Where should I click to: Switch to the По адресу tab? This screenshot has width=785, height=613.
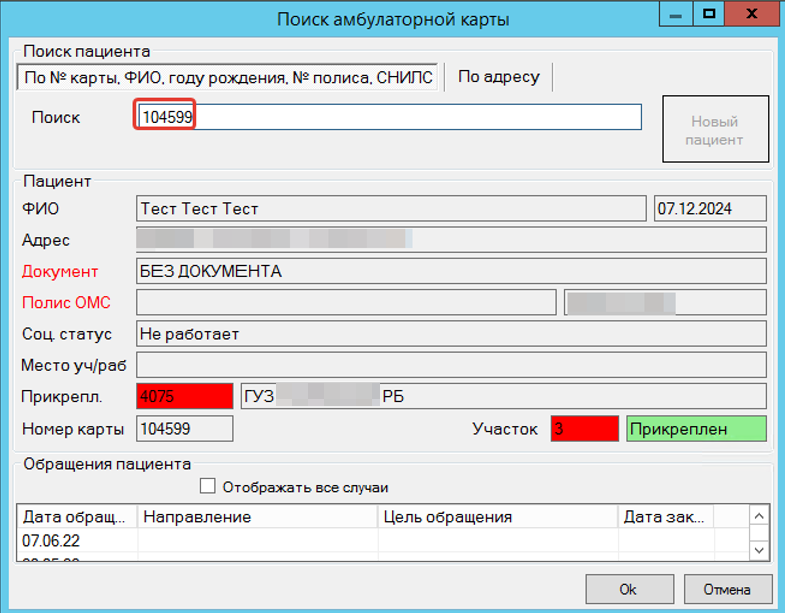click(x=498, y=77)
